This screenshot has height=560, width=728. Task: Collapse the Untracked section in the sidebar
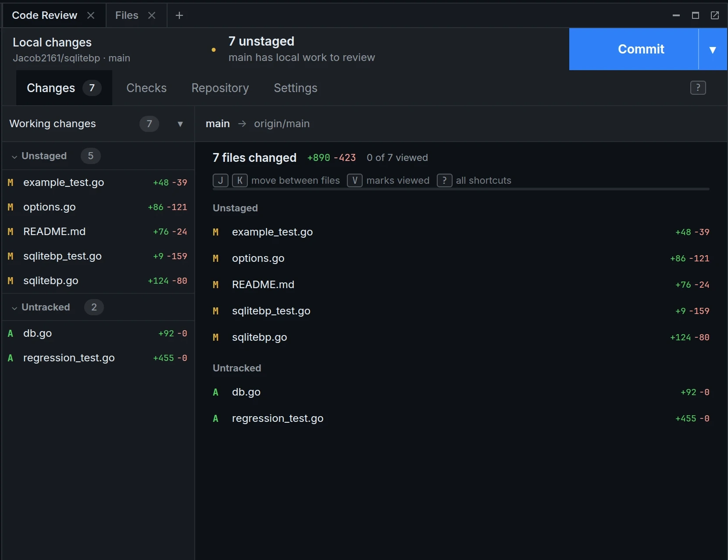click(x=14, y=307)
